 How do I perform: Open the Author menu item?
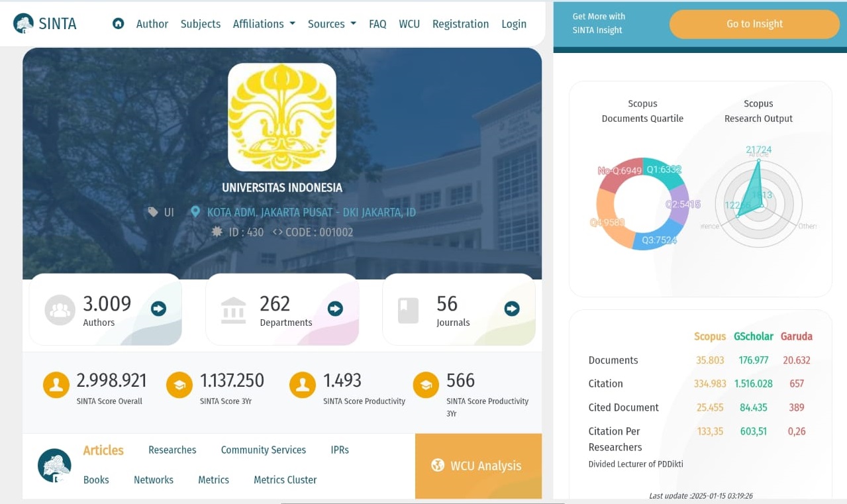152,24
